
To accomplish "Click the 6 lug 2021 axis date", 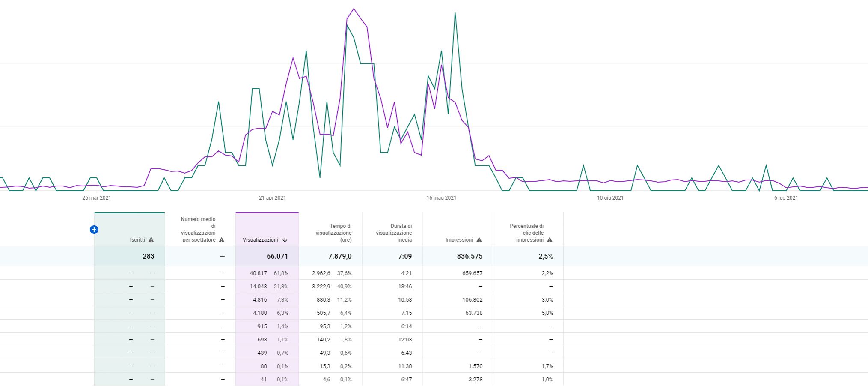I will coord(786,198).
